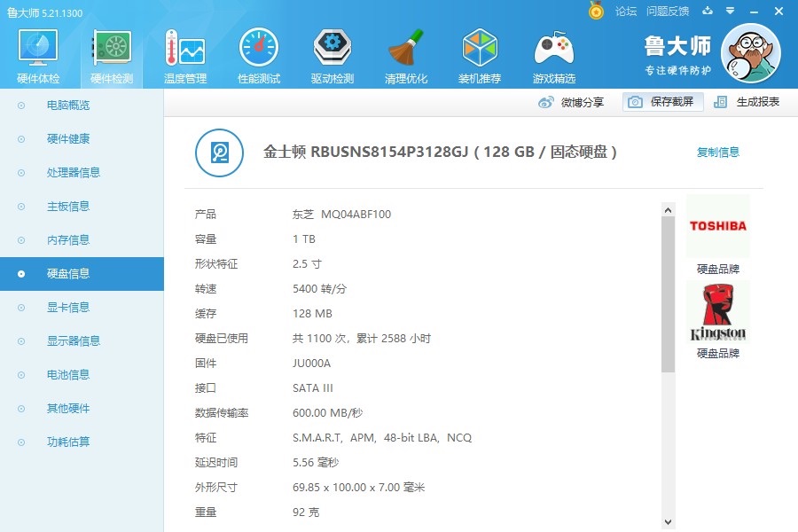Click the hard disk circle icon
The height and width of the screenshot is (532, 798).
219,153
